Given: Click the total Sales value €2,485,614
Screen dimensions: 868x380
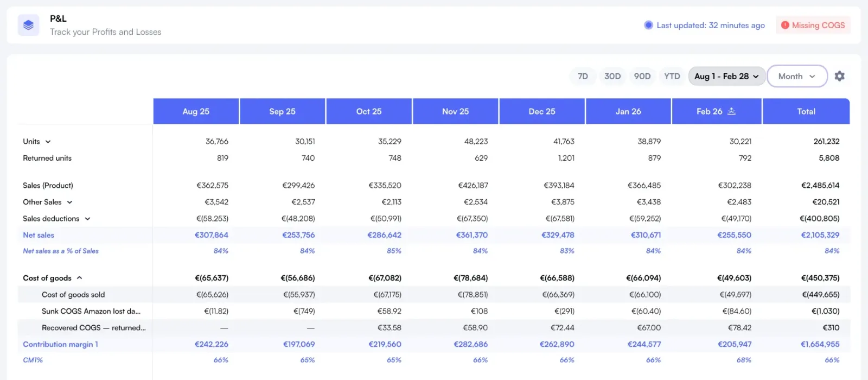Looking at the screenshot, I should click(x=820, y=185).
